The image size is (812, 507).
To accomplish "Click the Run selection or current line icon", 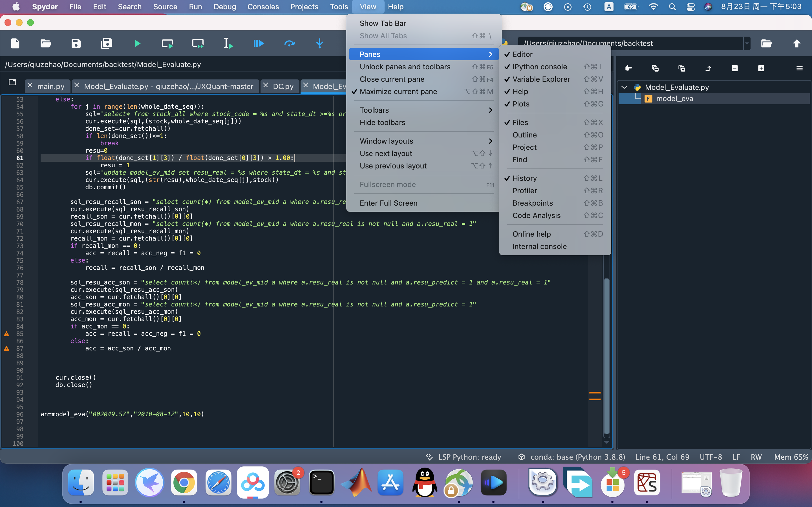I will coord(228,44).
